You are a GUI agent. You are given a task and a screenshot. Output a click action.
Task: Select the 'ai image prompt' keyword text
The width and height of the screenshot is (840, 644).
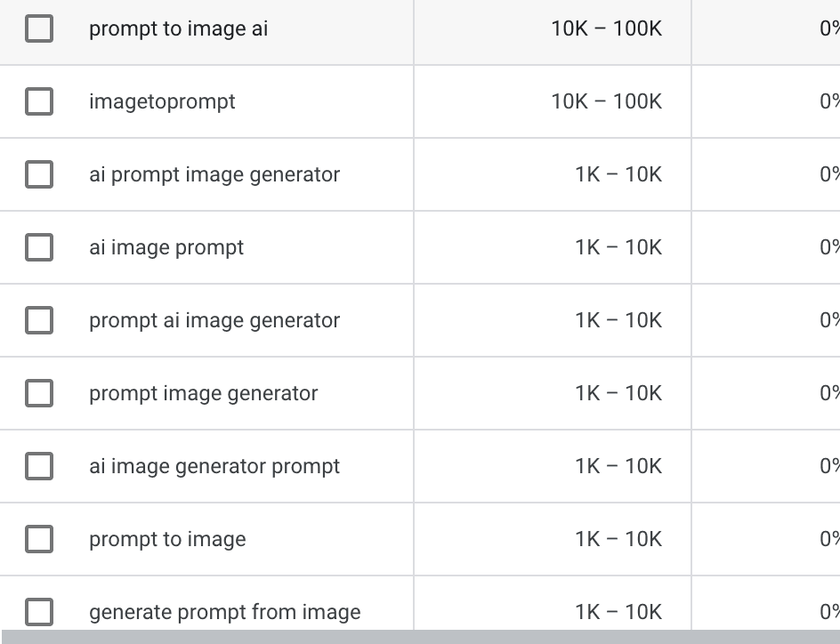(x=166, y=247)
